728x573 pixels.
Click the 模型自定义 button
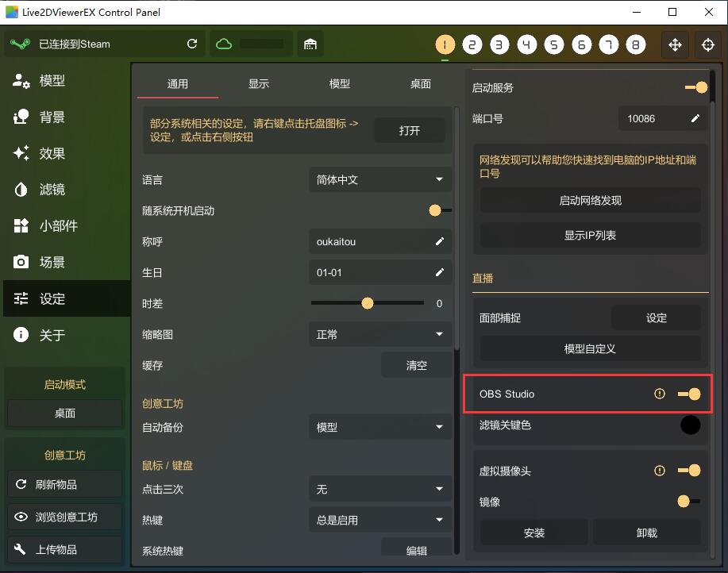tap(590, 349)
